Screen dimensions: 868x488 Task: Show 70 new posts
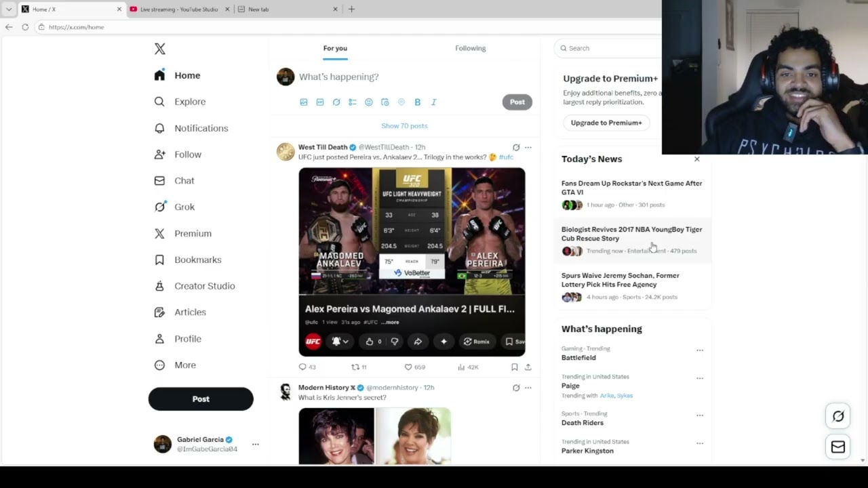404,126
